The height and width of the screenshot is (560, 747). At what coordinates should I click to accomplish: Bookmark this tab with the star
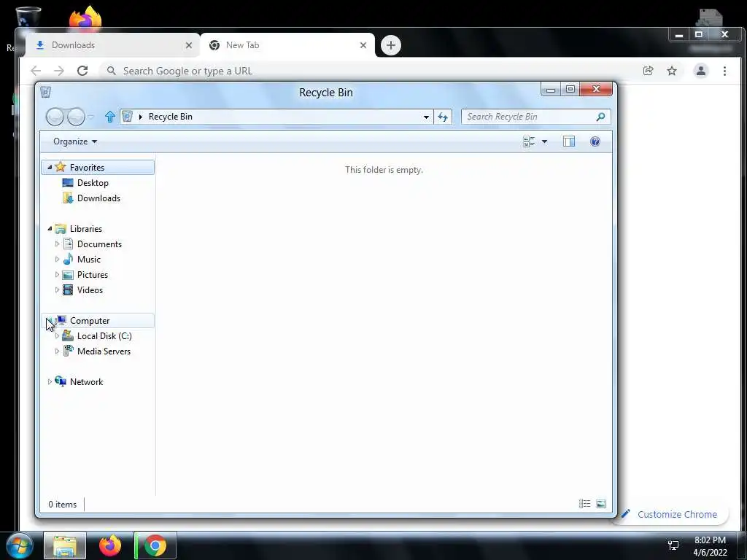point(672,71)
